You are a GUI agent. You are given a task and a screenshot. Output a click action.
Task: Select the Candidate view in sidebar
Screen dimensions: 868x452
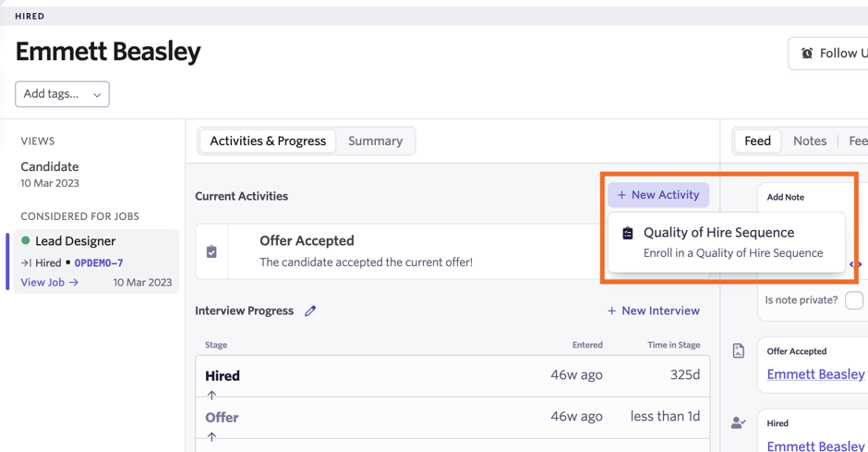coord(50,174)
